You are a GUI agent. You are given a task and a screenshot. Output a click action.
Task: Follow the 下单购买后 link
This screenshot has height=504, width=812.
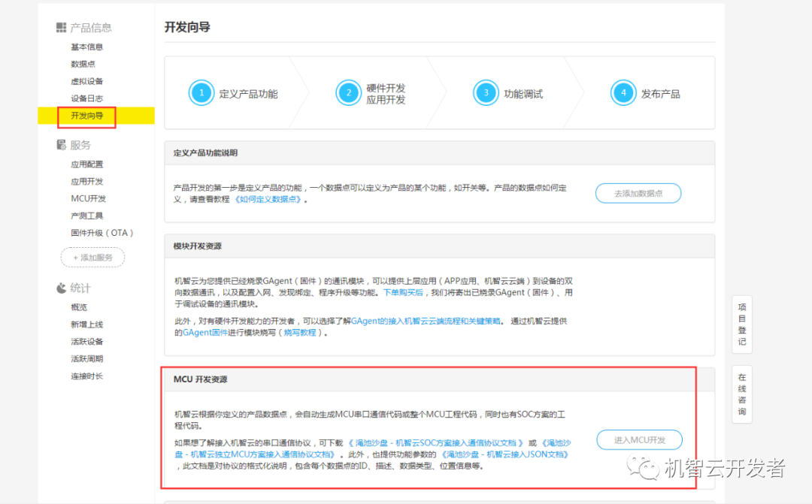pos(403,292)
